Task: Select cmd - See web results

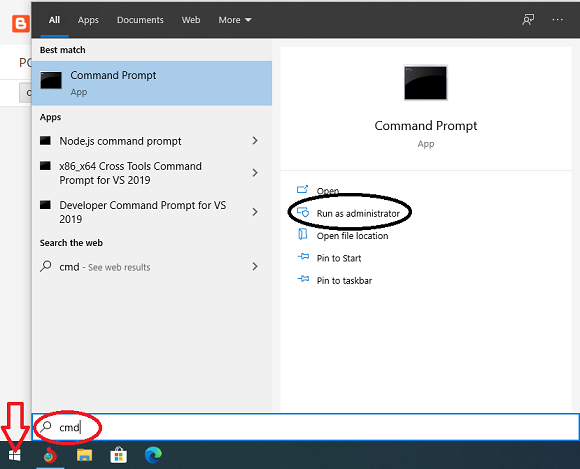Action: coord(152,267)
